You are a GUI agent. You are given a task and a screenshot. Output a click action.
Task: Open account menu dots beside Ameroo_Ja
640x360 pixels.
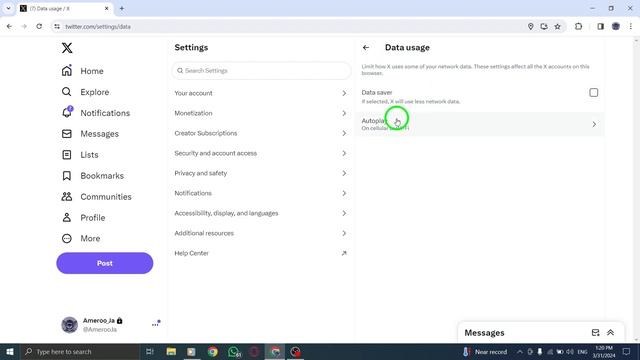pyautogui.click(x=156, y=324)
